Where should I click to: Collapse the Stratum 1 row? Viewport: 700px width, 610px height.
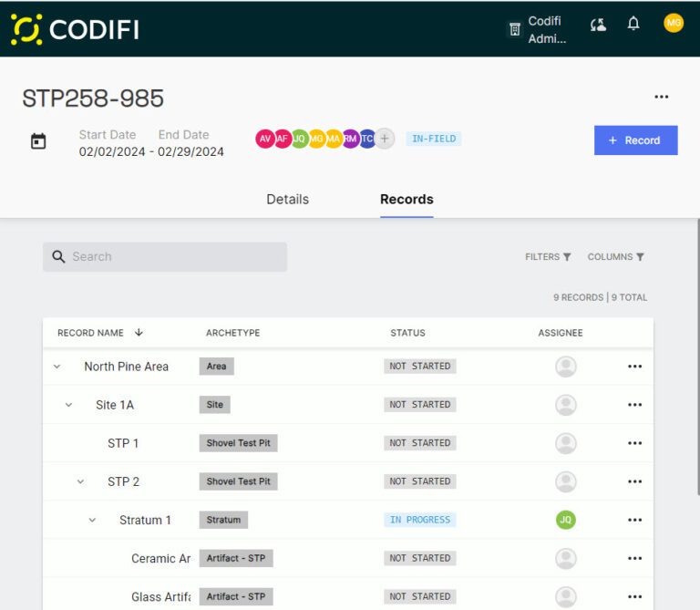tap(92, 521)
